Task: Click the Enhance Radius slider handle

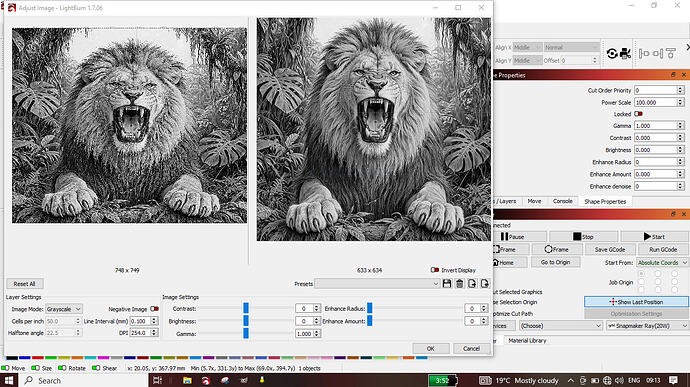Action: pyautogui.click(x=370, y=308)
